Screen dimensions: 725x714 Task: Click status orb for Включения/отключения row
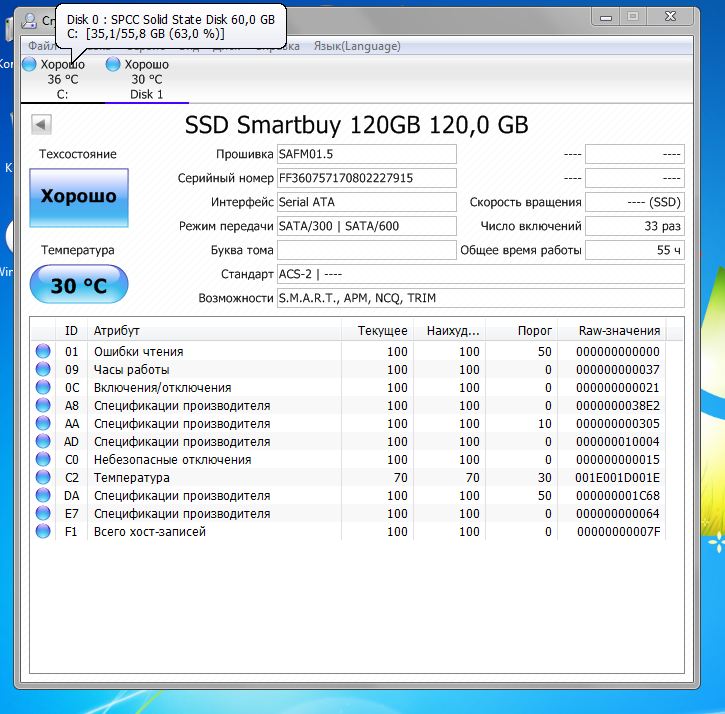point(43,387)
